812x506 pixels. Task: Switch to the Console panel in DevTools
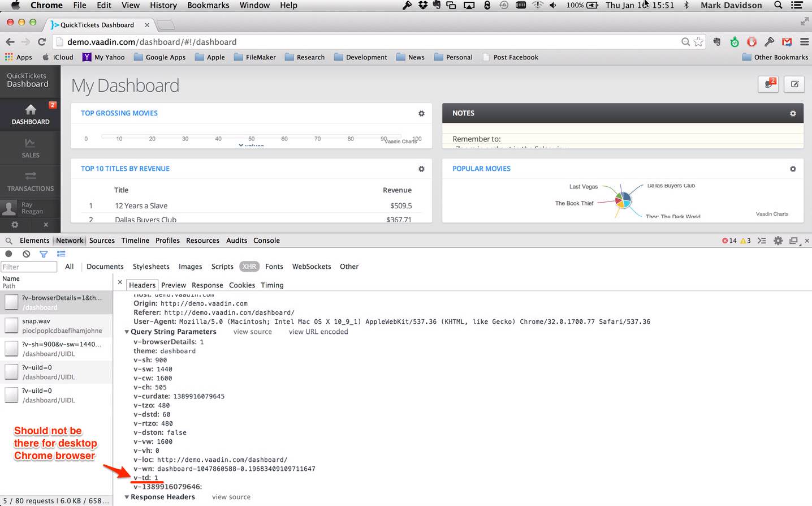(x=266, y=240)
